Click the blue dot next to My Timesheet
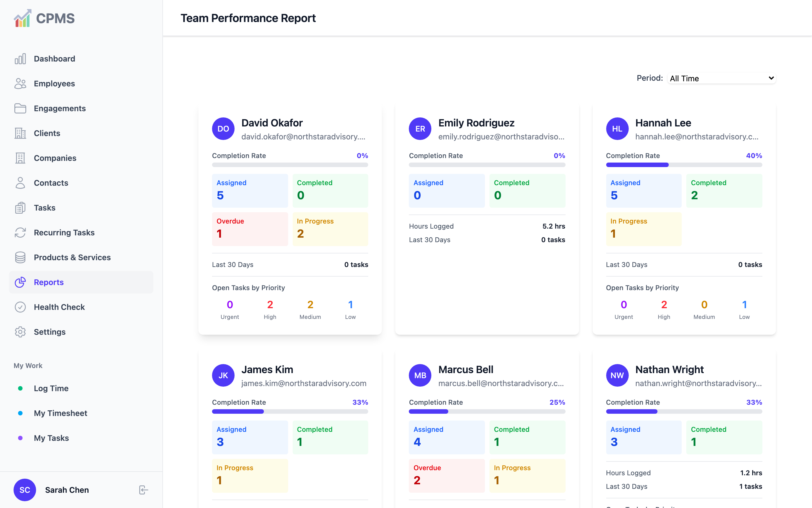Image resolution: width=812 pixels, height=508 pixels. (x=20, y=413)
